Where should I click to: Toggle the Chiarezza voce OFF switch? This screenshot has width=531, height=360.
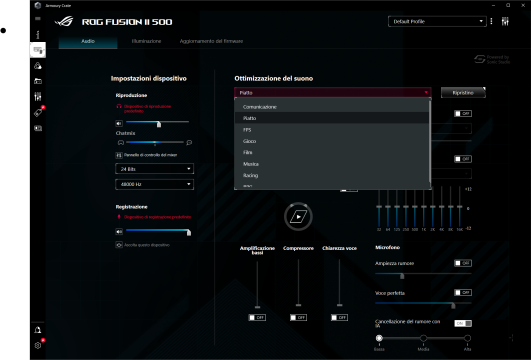pos(339,317)
